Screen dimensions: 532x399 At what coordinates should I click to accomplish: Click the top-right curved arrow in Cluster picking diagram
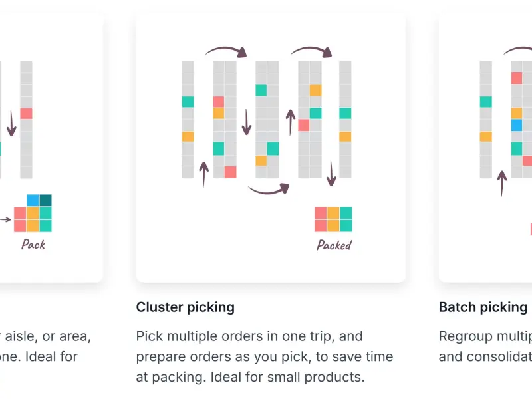(311, 49)
